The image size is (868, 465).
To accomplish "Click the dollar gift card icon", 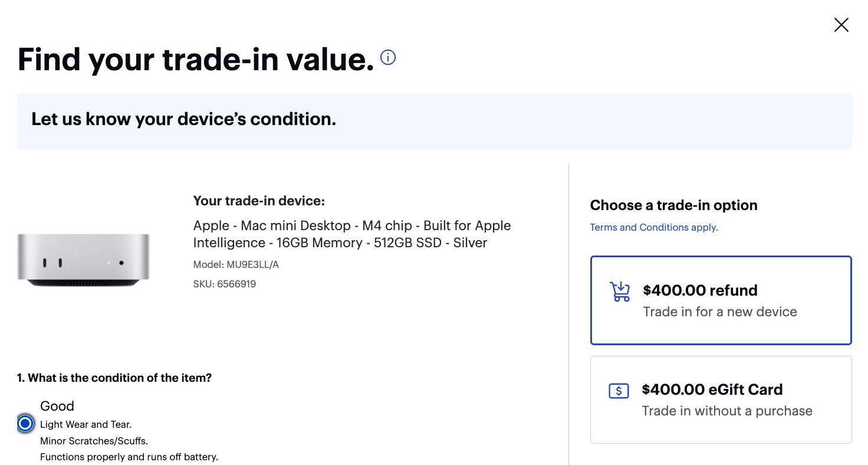I will tap(619, 391).
